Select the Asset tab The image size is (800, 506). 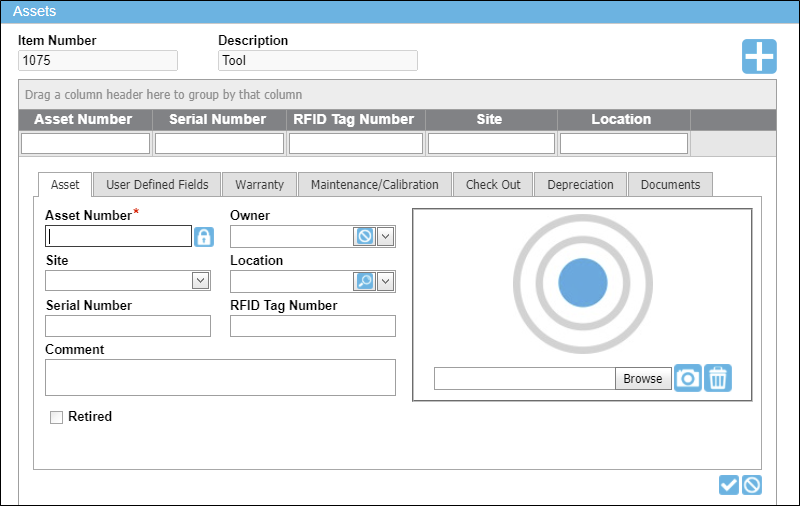coord(65,185)
